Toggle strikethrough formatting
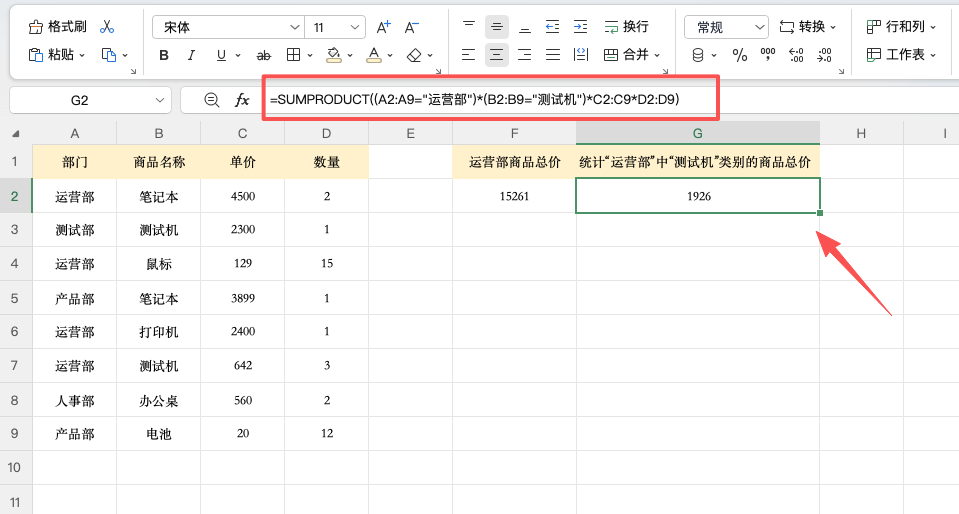Image resolution: width=959 pixels, height=514 pixels. pyautogui.click(x=264, y=56)
